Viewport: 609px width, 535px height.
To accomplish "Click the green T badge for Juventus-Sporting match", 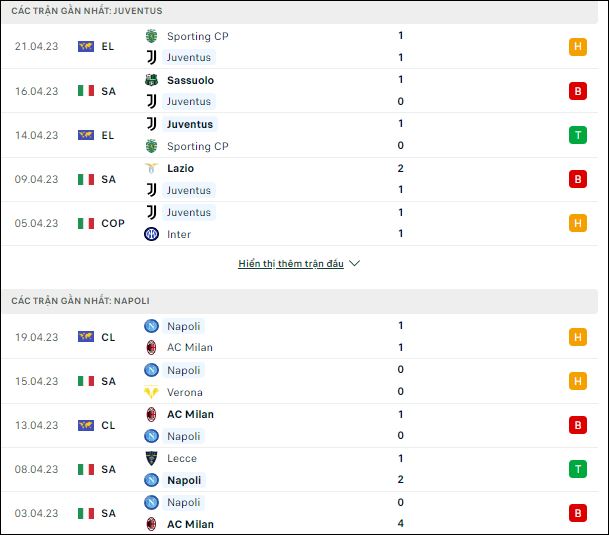I will (x=578, y=135).
